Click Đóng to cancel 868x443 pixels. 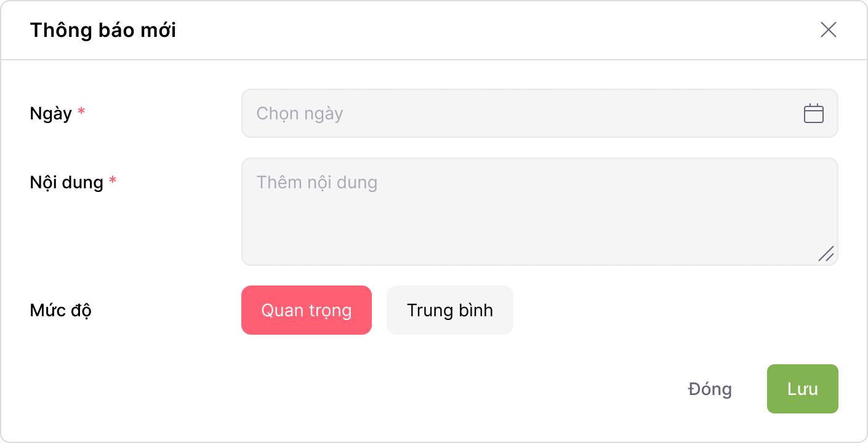tap(709, 388)
